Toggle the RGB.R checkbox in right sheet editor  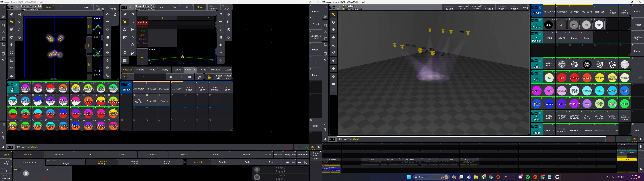click(142, 57)
